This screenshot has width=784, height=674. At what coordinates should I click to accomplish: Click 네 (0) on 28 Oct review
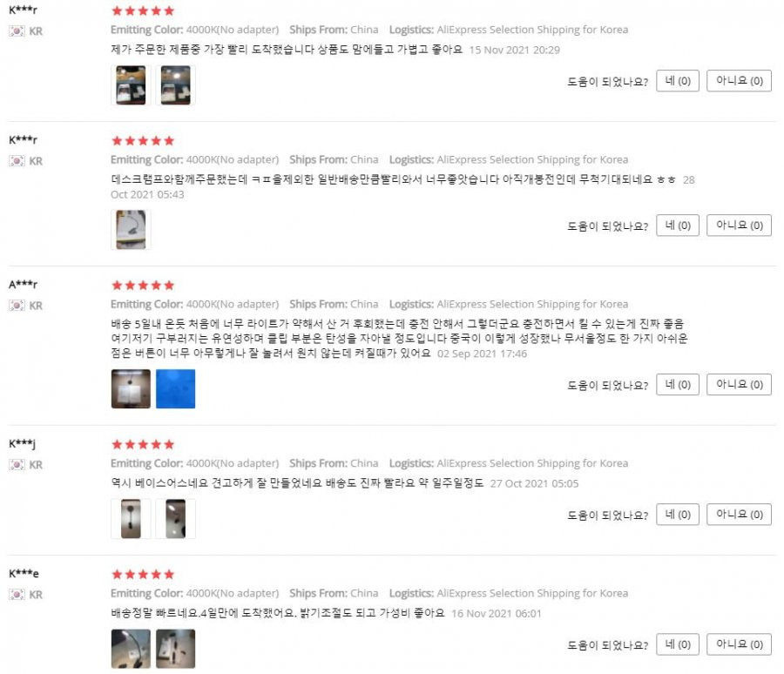[x=678, y=226]
